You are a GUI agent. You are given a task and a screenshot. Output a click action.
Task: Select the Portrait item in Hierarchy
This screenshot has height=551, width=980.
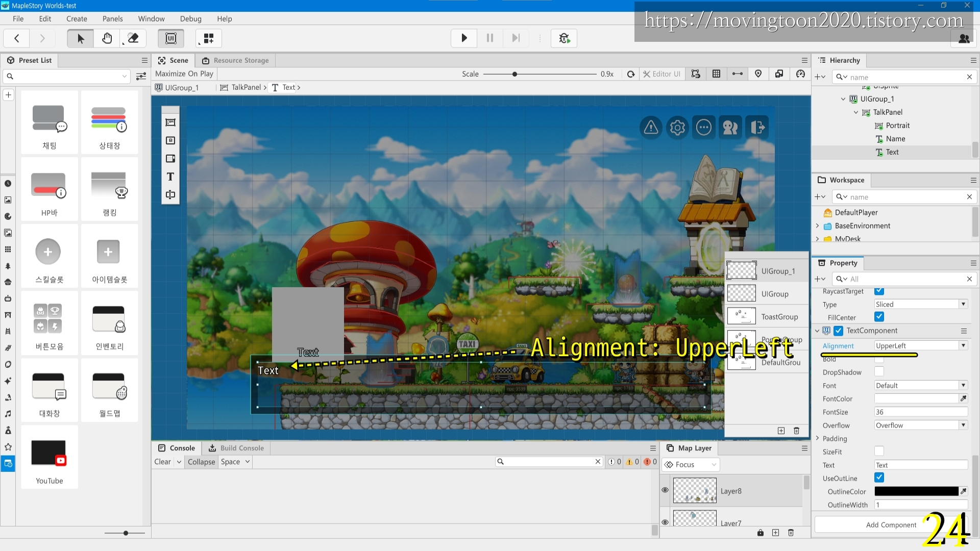pos(897,126)
